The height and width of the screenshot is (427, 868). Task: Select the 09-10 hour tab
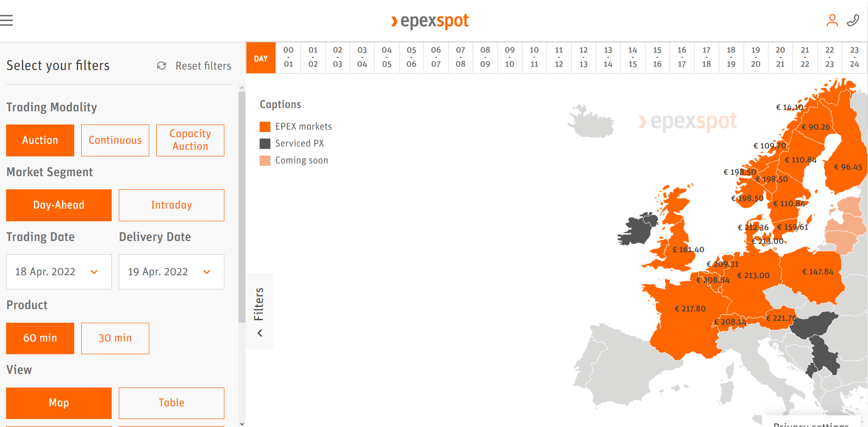point(510,57)
